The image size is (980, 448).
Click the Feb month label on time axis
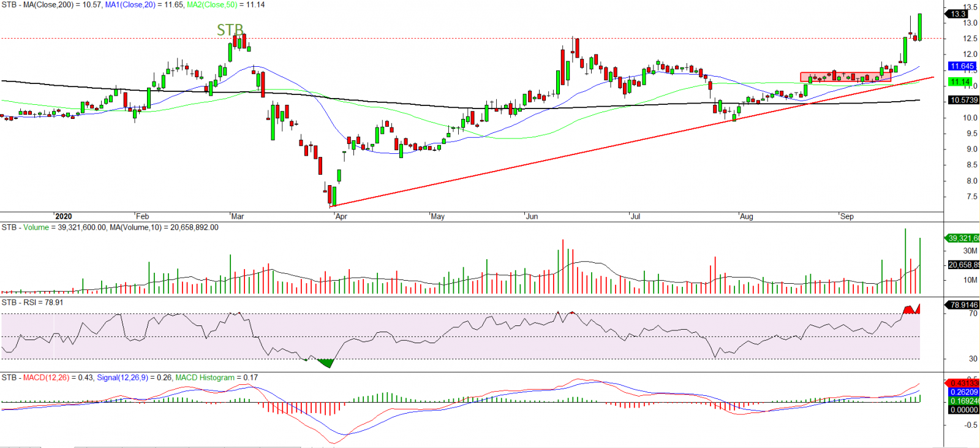coord(142,216)
